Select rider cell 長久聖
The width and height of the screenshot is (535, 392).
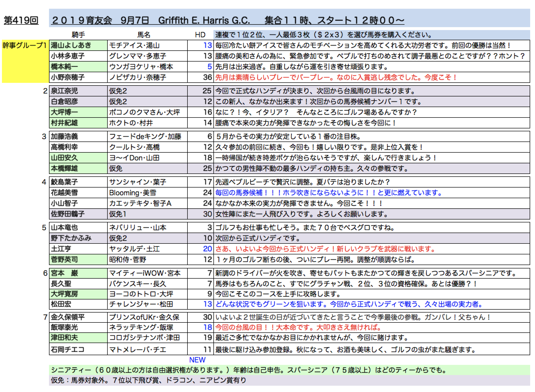(x=78, y=283)
